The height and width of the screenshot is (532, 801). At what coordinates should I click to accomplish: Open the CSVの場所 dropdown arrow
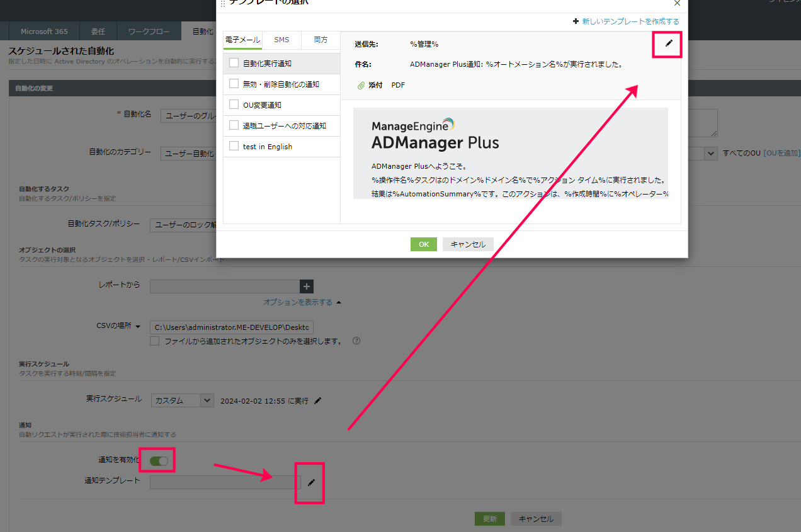point(137,327)
